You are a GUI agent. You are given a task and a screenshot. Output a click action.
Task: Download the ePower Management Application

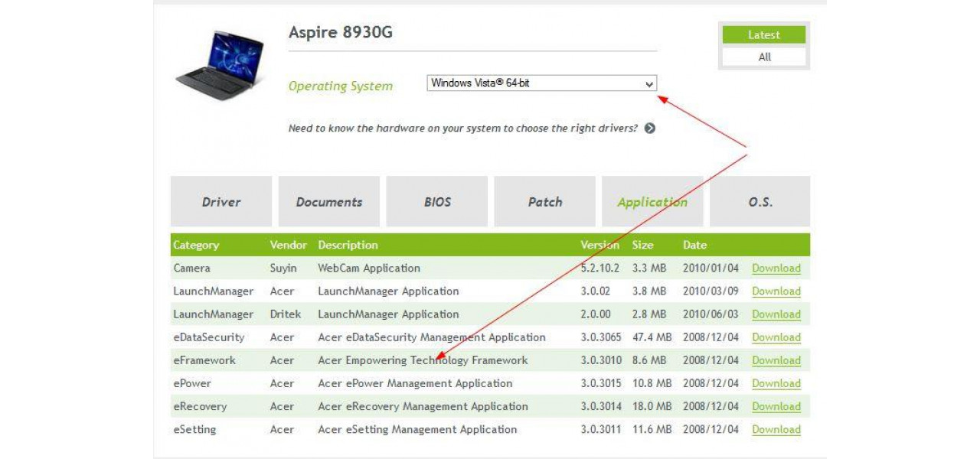776,383
